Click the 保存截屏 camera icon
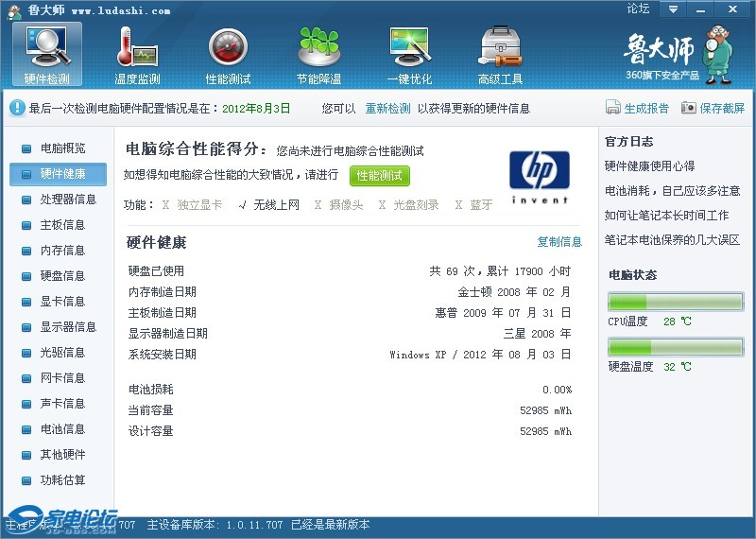The height and width of the screenshot is (539, 756). click(x=689, y=108)
